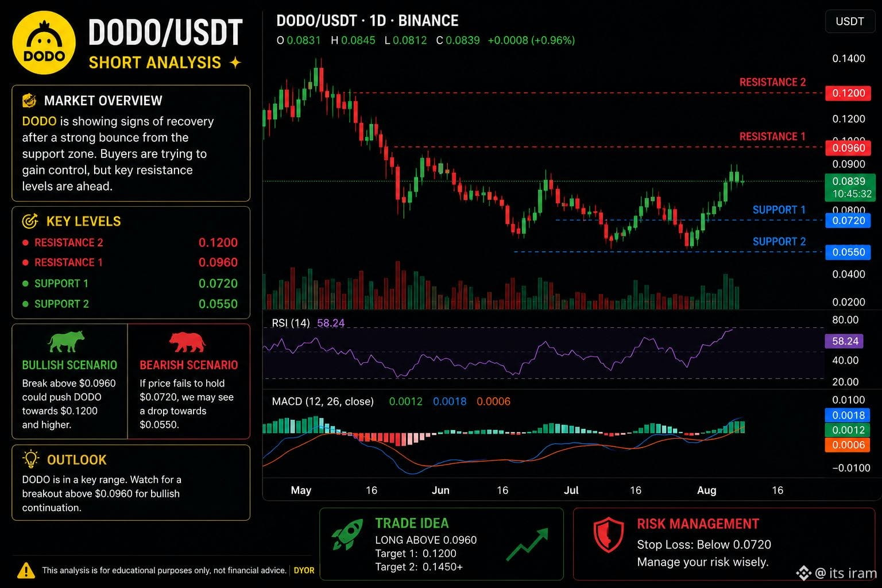Viewport: 882px width, 588px height.
Task: Click the Jun label on the time axis
Action: (440, 490)
